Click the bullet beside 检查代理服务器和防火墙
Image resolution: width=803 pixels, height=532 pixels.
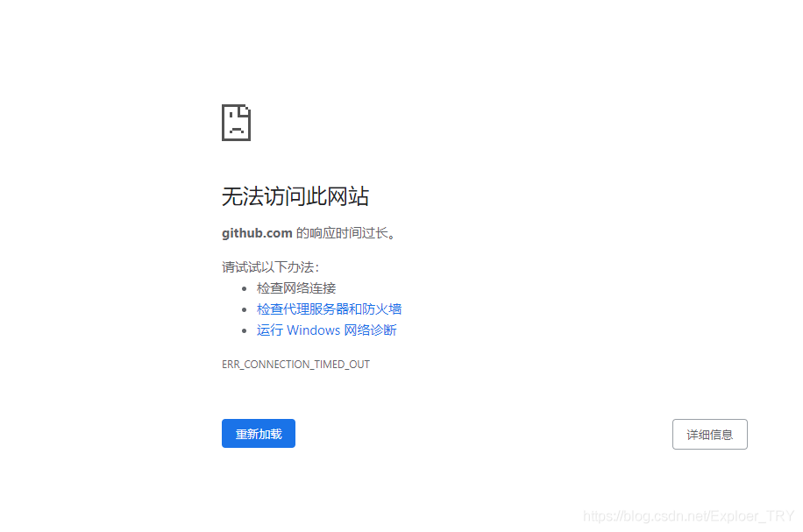click(245, 309)
